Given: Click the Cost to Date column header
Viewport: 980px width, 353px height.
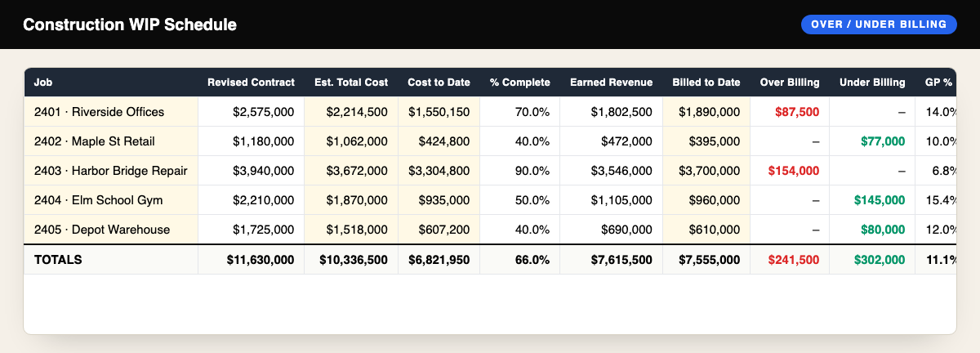Looking at the screenshot, I should click(x=439, y=83).
